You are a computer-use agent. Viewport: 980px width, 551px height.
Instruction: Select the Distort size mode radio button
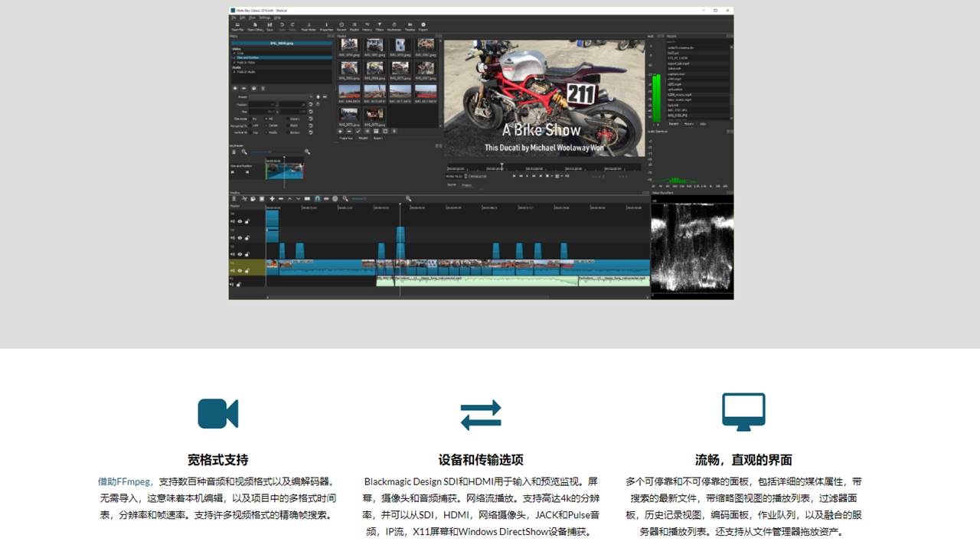tap(288, 119)
